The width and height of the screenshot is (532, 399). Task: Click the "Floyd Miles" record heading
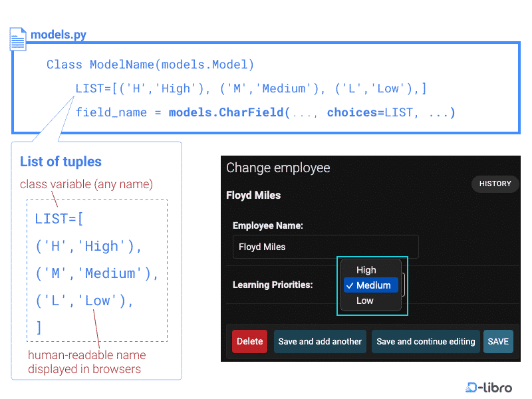pos(253,196)
